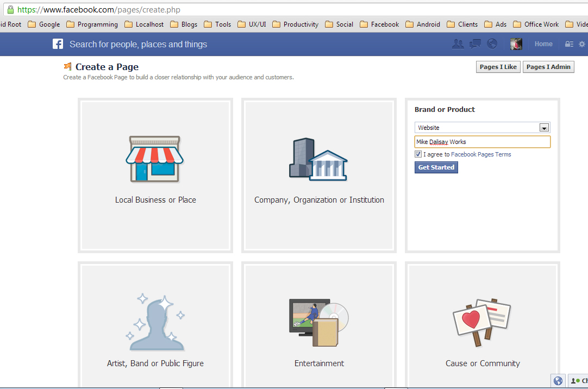Open the Android bookmarks folder

(423, 24)
